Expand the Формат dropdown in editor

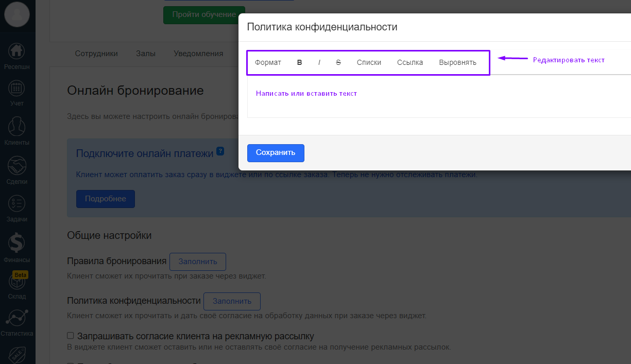[x=268, y=62]
